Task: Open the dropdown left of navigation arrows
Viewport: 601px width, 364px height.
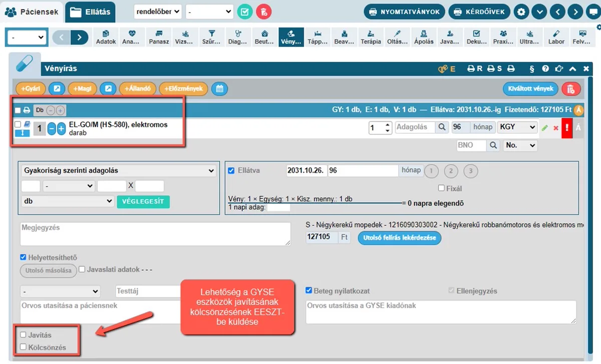Action: [27, 37]
